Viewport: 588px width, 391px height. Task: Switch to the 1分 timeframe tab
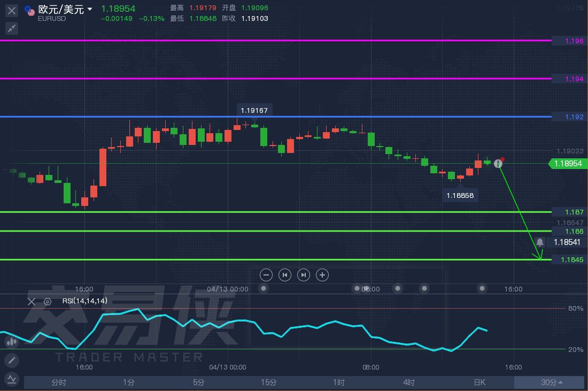click(x=129, y=382)
